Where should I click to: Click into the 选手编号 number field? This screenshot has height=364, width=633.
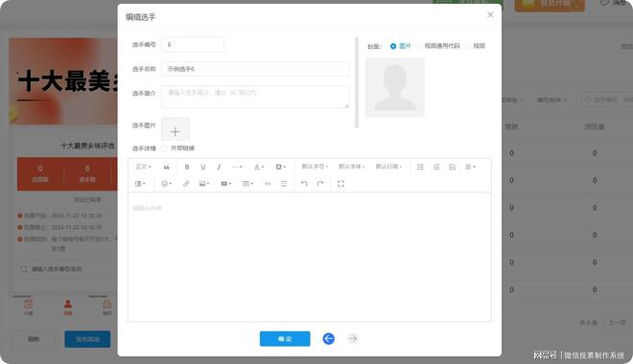193,45
